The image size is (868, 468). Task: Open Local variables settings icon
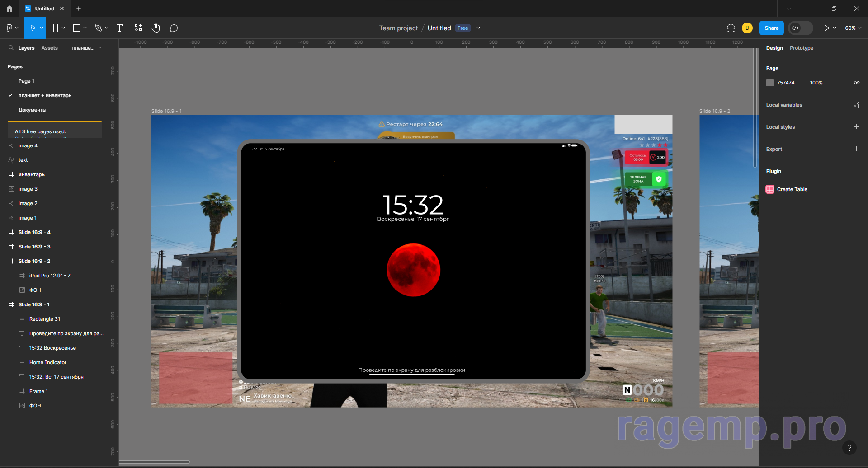click(x=856, y=105)
